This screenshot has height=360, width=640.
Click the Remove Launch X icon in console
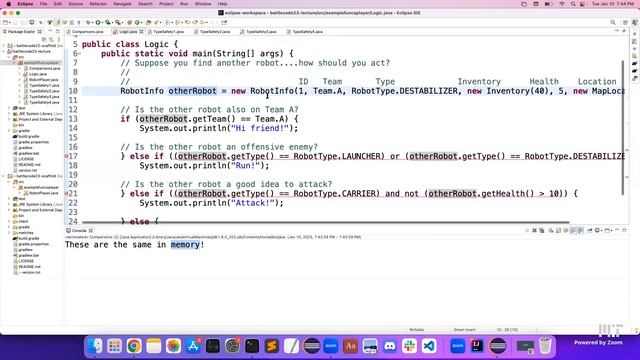pos(534,231)
